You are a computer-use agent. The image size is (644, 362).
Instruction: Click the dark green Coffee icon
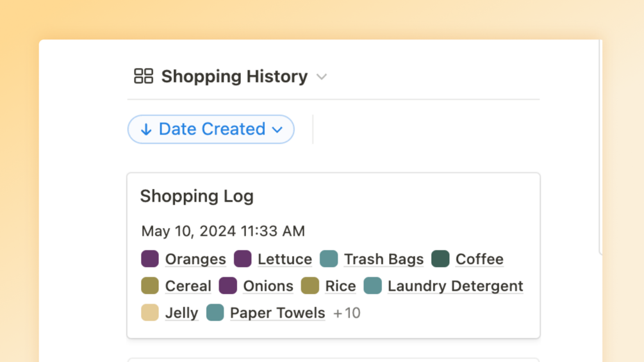click(x=440, y=259)
